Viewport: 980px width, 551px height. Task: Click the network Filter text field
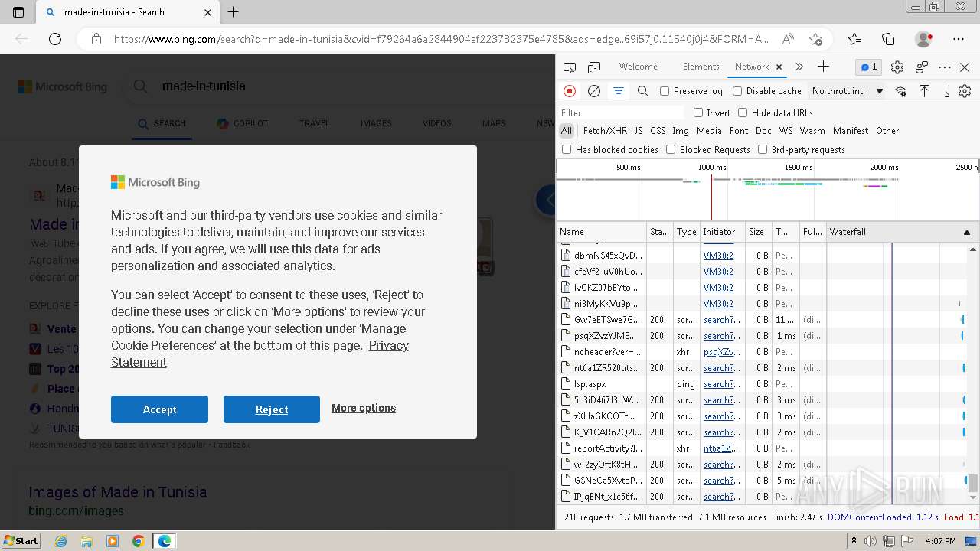tap(622, 113)
